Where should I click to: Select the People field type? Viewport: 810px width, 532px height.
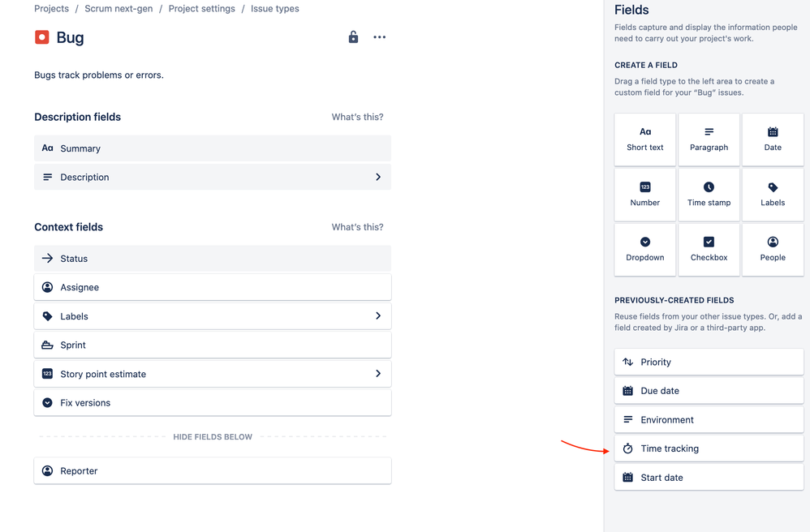pyautogui.click(x=773, y=250)
